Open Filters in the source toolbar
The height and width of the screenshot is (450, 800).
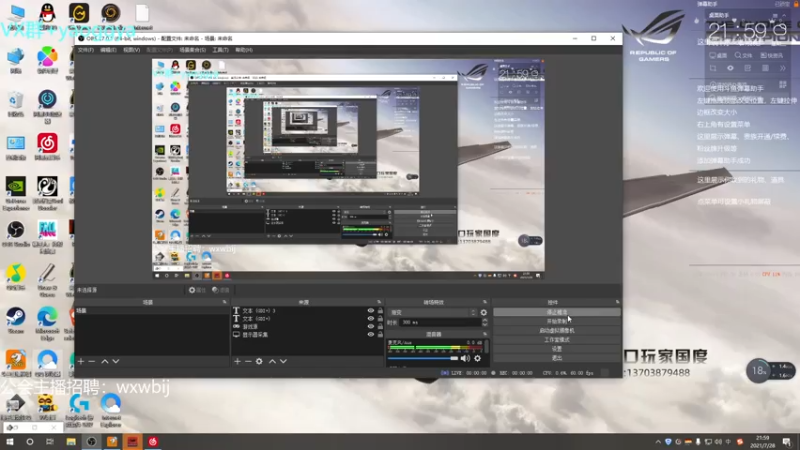point(221,290)
